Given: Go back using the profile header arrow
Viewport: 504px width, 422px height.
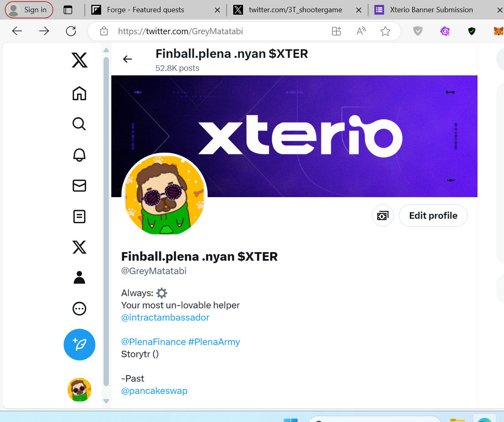Looking at the screenshot, I should [128, 59].
